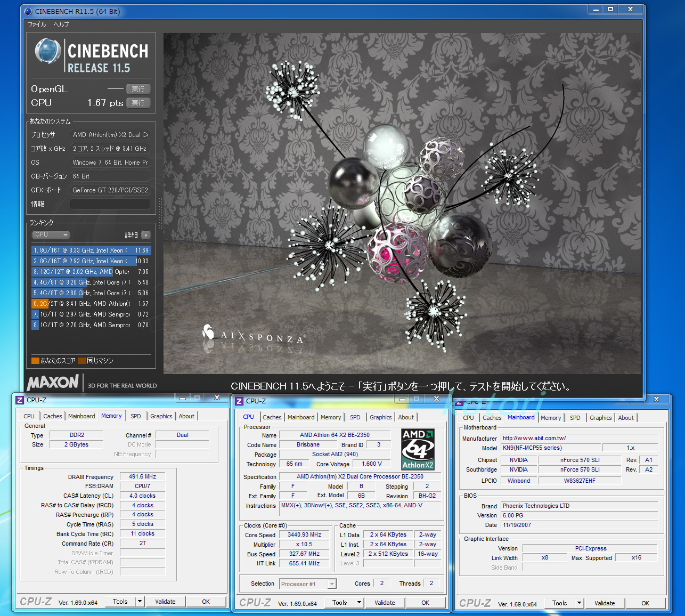Click the Core Speed 3440.93 MHz value
Viewport: 685px width, 616px height.
point(305,534)
